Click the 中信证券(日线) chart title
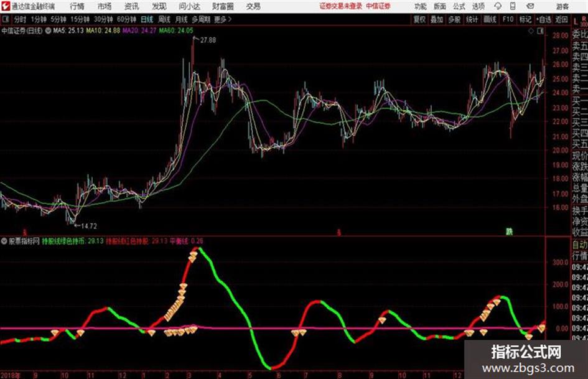Image resolution: width=588 pixels, height=379 pixels. tap(22, 30)
